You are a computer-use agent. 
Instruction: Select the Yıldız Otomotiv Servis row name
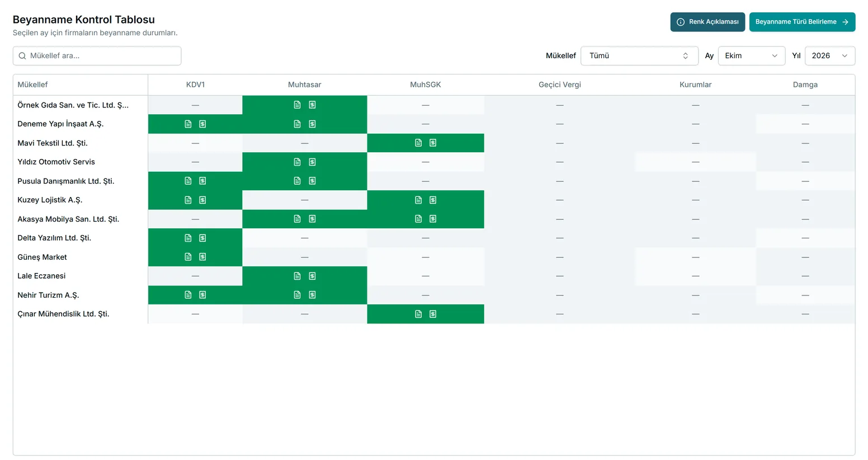pos(56,162)
